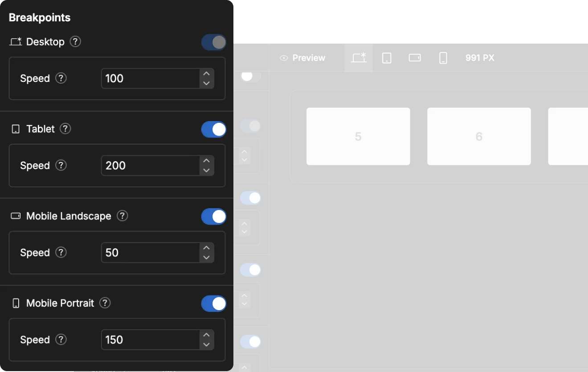Decrease Desktop Speed with down arrow
Viewport: 588px width, 372px height.
click(x=206, y=83)
